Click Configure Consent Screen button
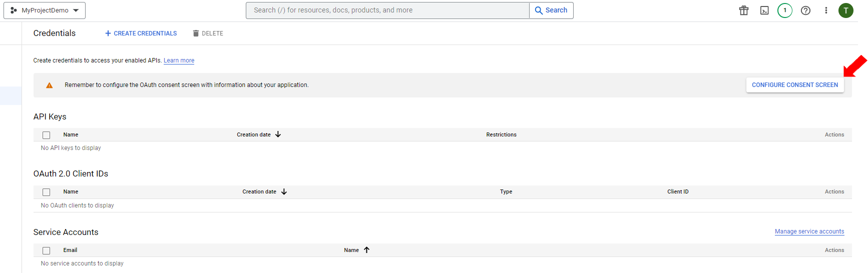Screen dimensions: 868x273 point(794,85)
